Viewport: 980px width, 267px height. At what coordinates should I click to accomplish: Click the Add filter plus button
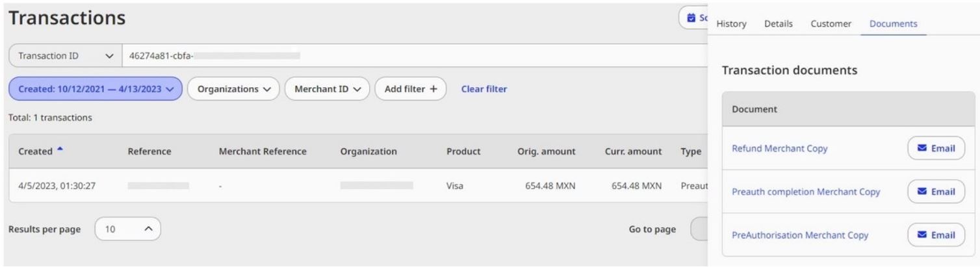[x=410, y=89]
